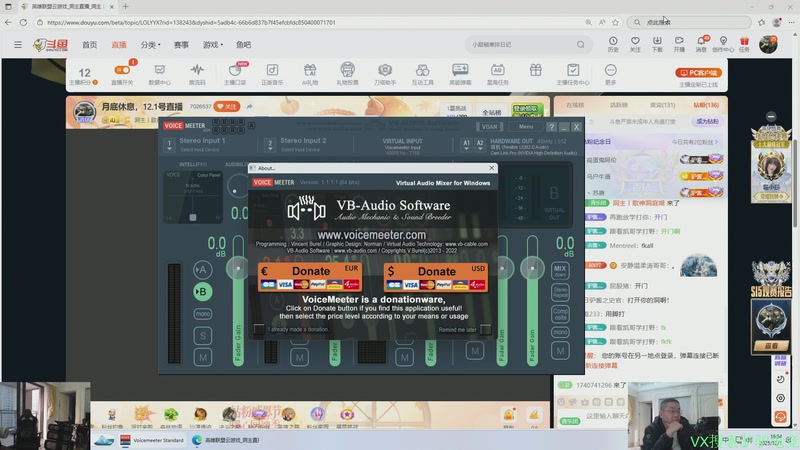Open the 更多 more options icon
Viewport: 800px width, 450px height.
(x=610, y=74)
